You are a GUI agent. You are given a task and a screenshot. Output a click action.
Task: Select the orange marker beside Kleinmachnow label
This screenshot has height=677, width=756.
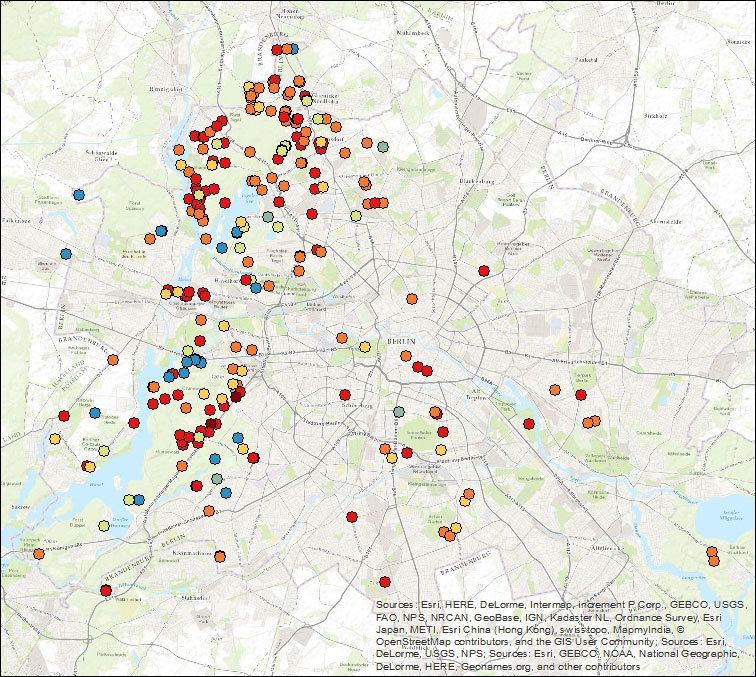click(x=220, y=556)
